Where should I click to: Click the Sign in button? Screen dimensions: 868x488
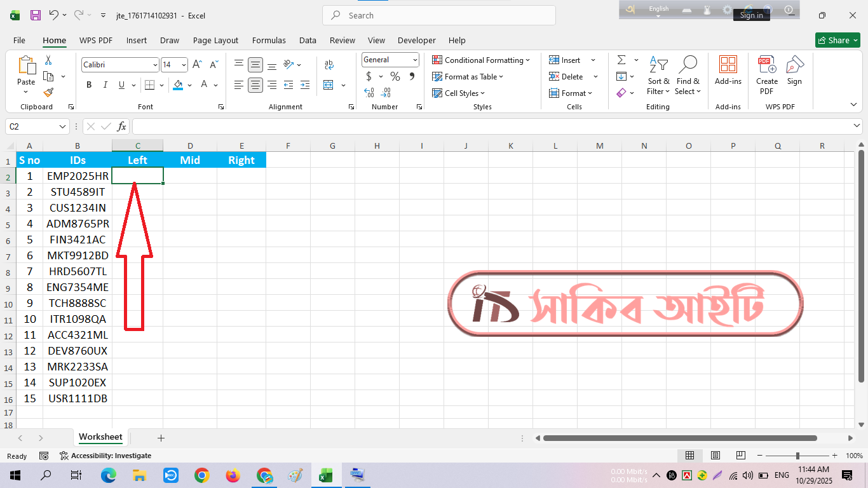(x=751, y=15)
